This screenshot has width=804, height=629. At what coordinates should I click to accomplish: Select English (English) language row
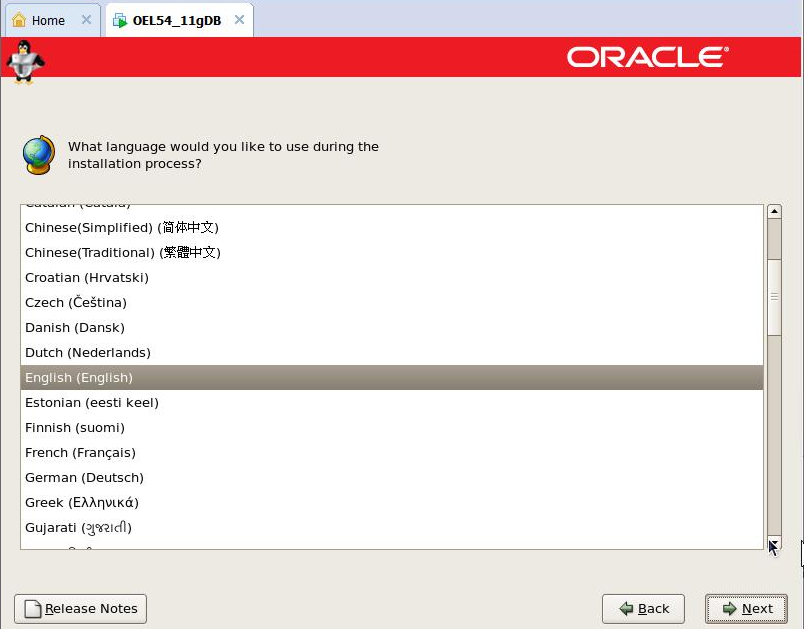pos(392,378)
